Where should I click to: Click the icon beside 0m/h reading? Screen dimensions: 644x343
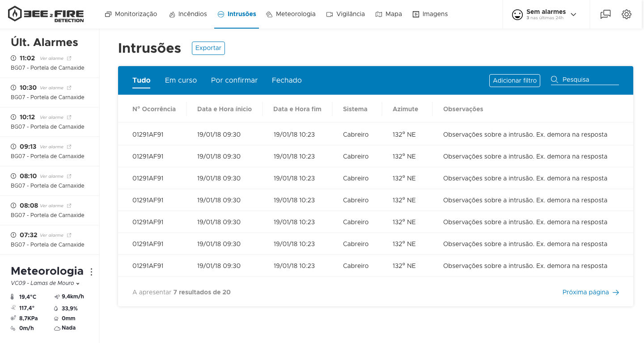coord(13,328)
